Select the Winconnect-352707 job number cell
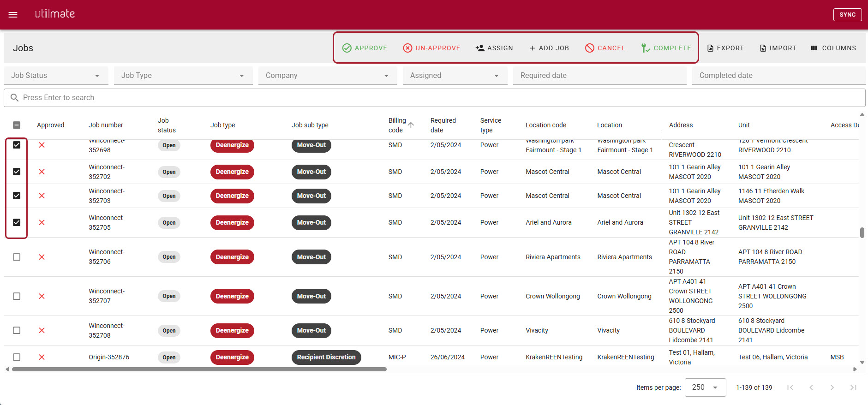Screen dimensions: 868x405 coord(107,296)
